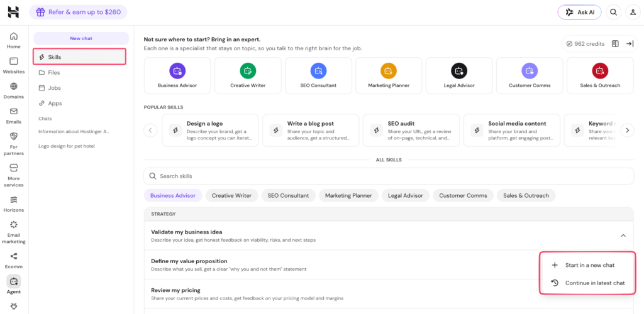Click Refer & earn up to $260
The width and height of the screenshot is (644, 314).
(x=78, y=13)
